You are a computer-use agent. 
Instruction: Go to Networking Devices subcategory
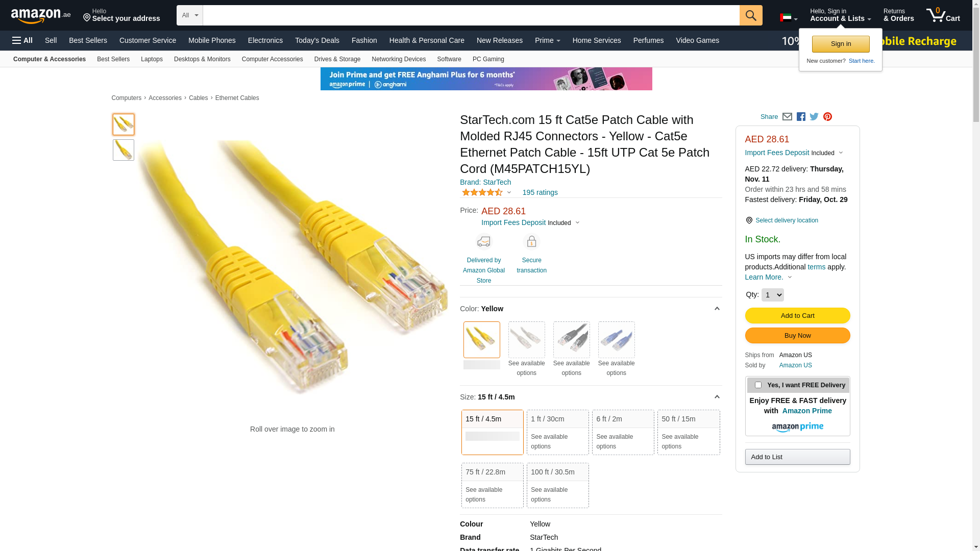tap(399, 59)
